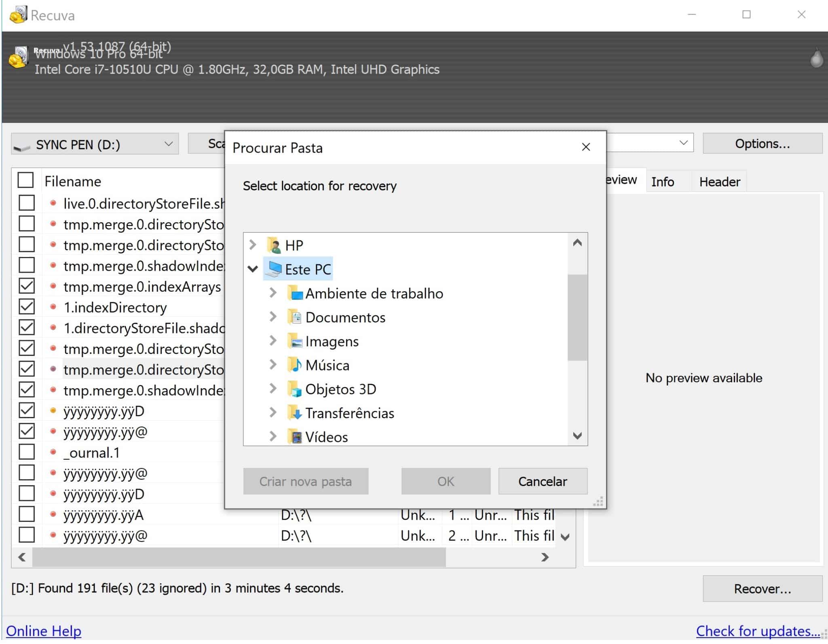This screenshot has width=828, height=644.
Task: Click the Ambiente de trabalho folder icon
Action: pos(295,293)
